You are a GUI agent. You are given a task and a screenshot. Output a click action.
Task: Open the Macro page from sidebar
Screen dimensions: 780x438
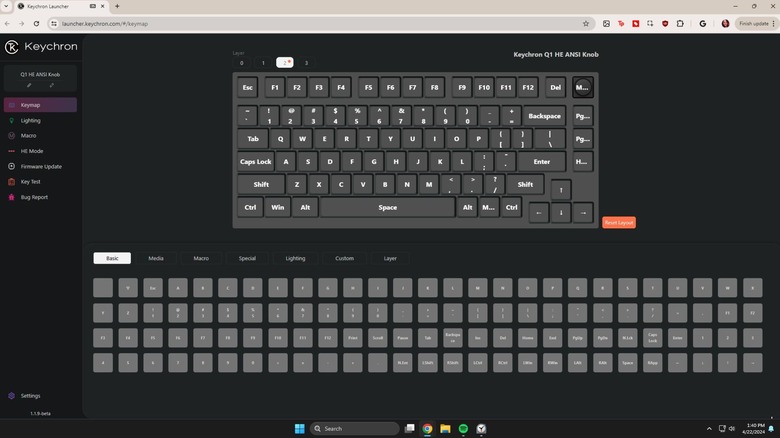tap(29, 135)
